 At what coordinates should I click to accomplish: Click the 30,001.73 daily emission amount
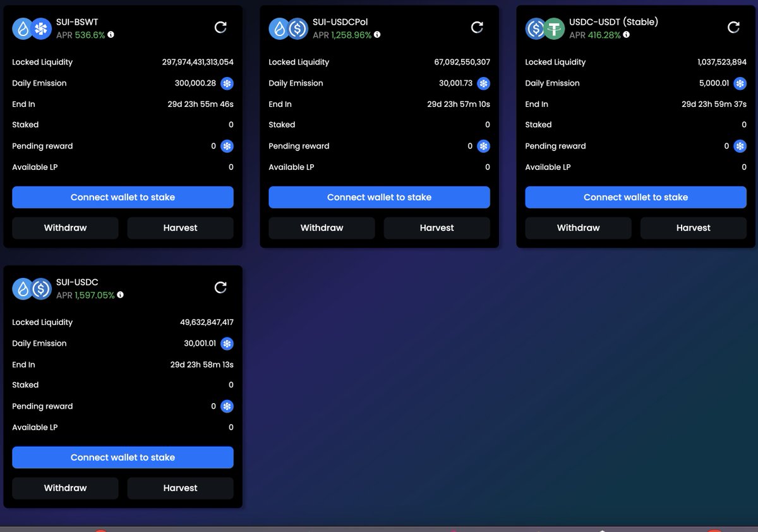click(456, 83)
